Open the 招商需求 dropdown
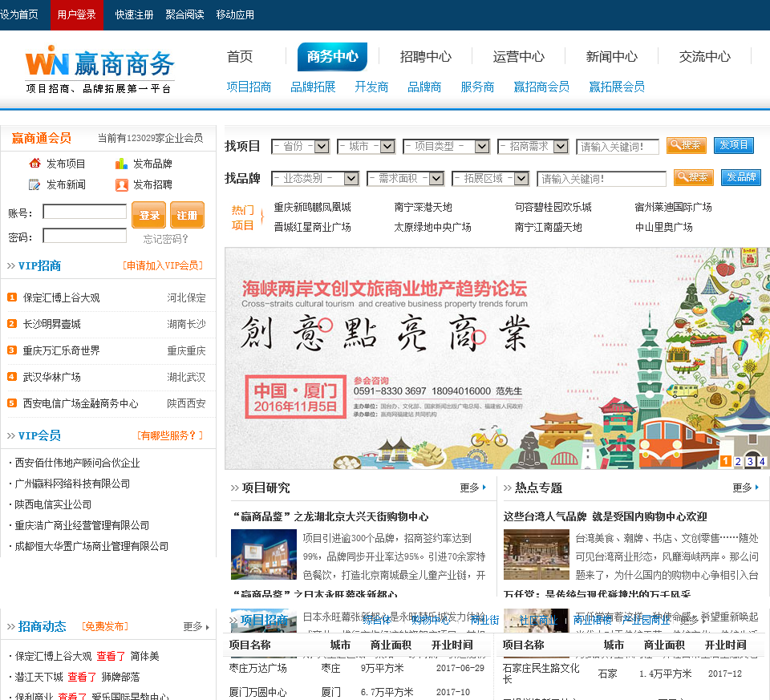This screenshot has height=700, width=770. [533, 146]
